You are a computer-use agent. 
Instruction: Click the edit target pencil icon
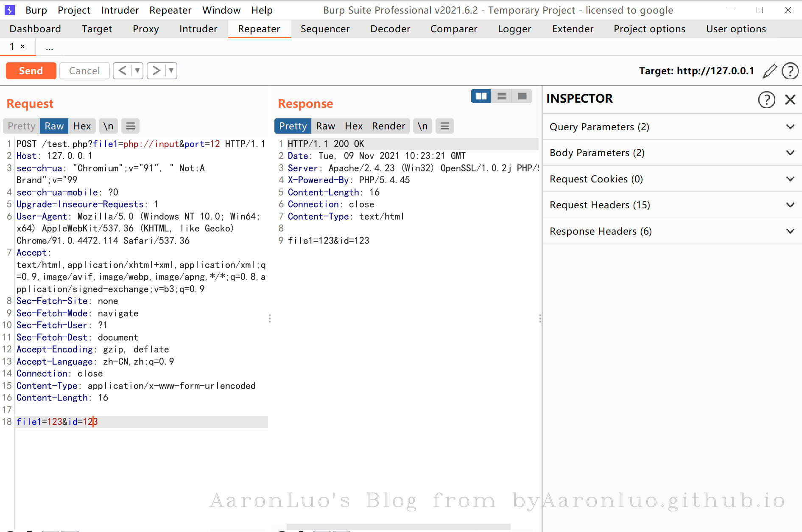[x=770, y=71]
